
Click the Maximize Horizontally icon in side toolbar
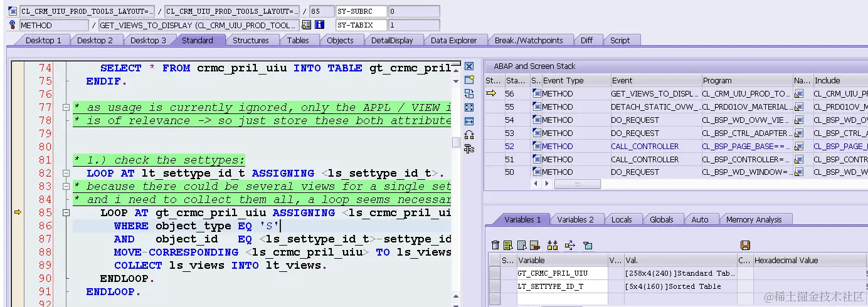(x=468, y=121)
